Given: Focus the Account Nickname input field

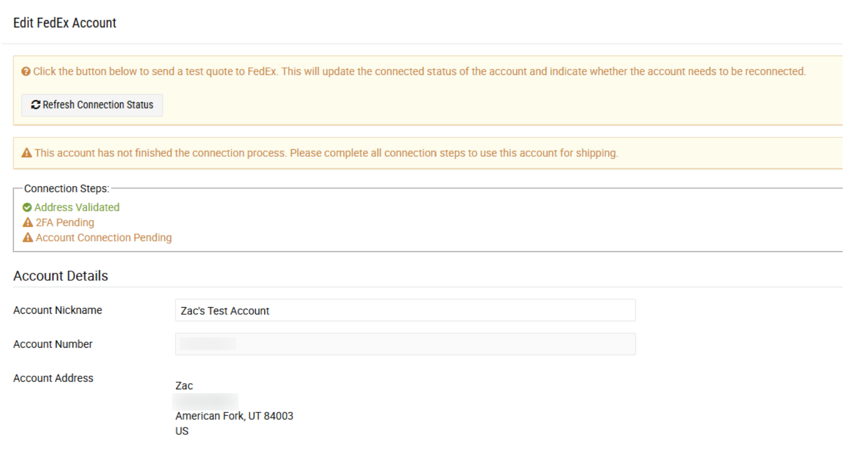Looking at the screenshot, I should 405,310.
